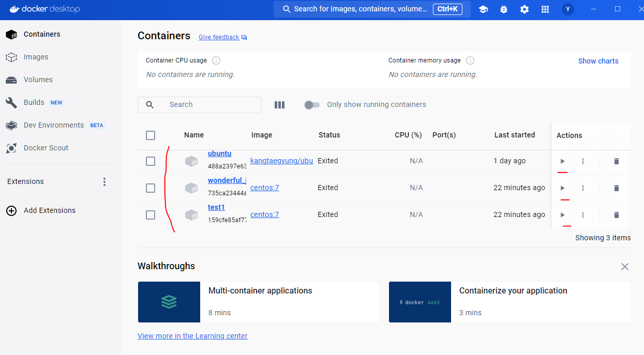Sort by the Name column header

pyautogui.click(x=194, y=135)
